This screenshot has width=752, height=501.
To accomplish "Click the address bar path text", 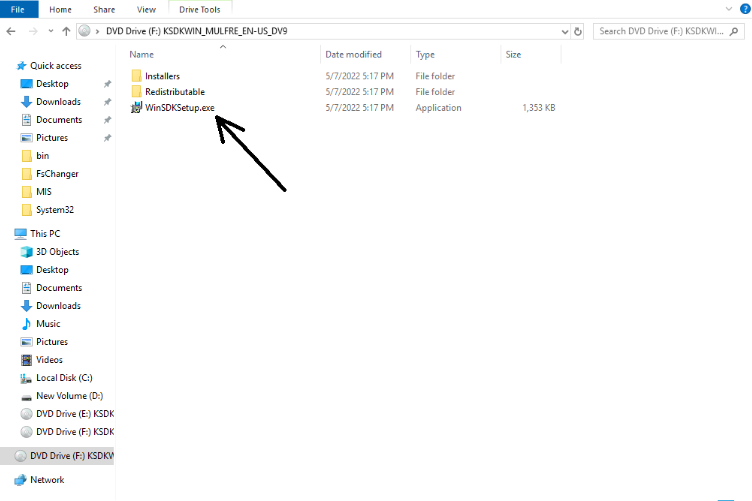I will point(197,31).
